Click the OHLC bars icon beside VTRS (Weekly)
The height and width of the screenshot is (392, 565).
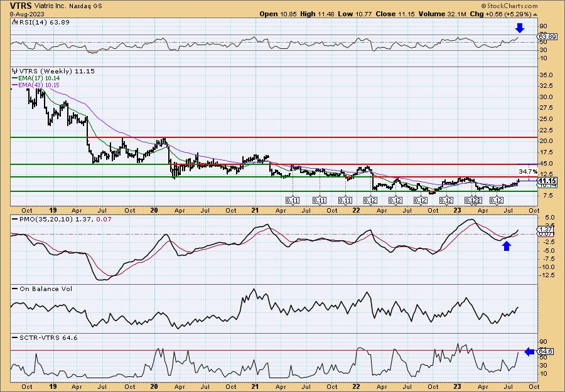pyautogui.click(x=14, y=71)
